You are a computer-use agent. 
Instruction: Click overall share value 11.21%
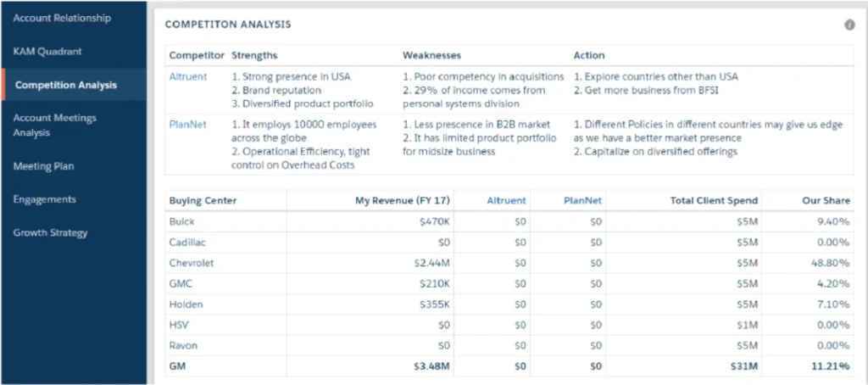[831, 366]
